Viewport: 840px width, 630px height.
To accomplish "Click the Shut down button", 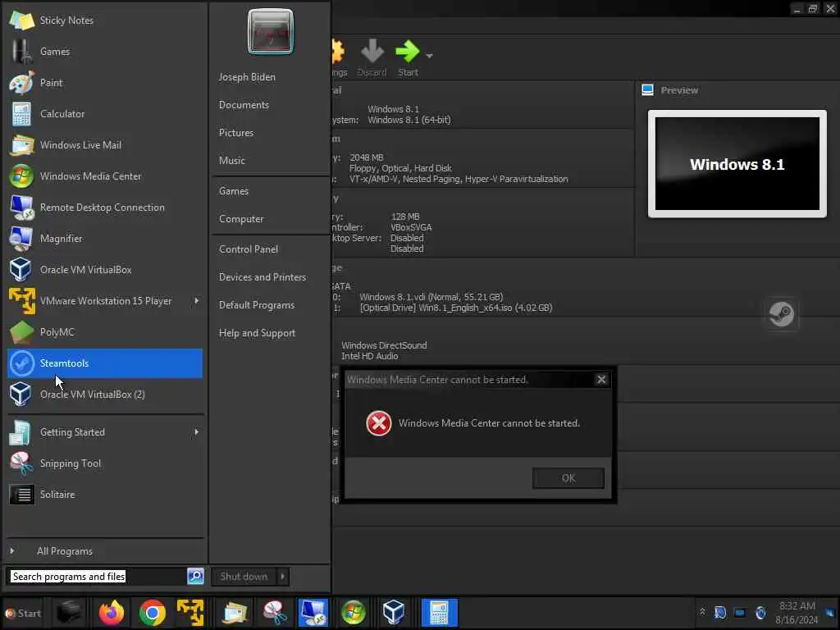I will [x=244, y=577].
